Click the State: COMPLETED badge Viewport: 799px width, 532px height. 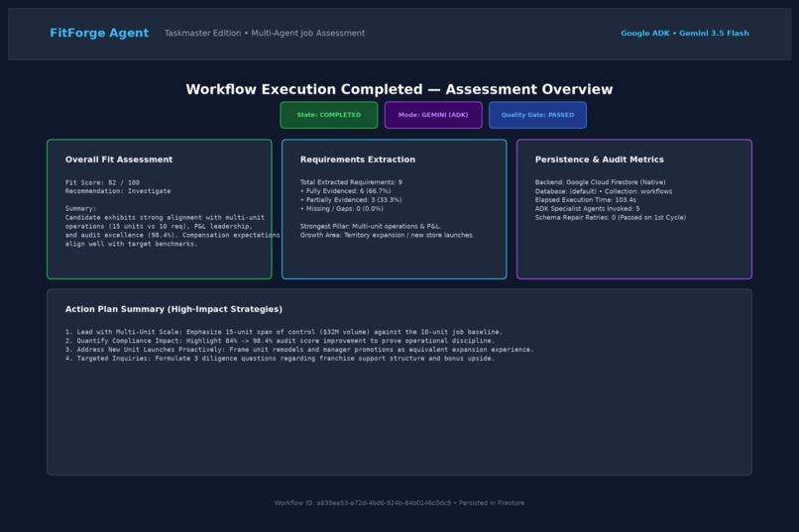click(329, 115)
